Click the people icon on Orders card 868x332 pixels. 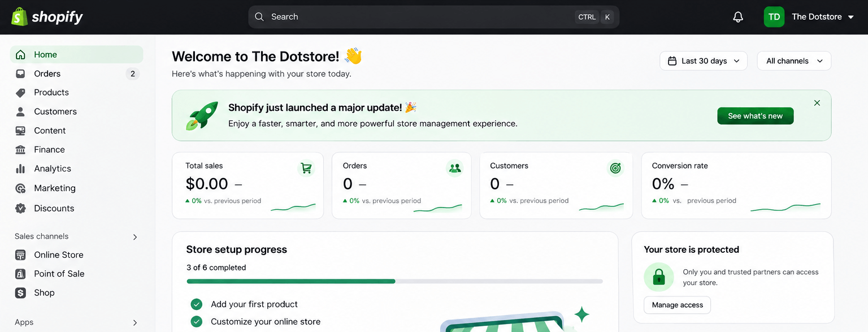click(454, 168)
